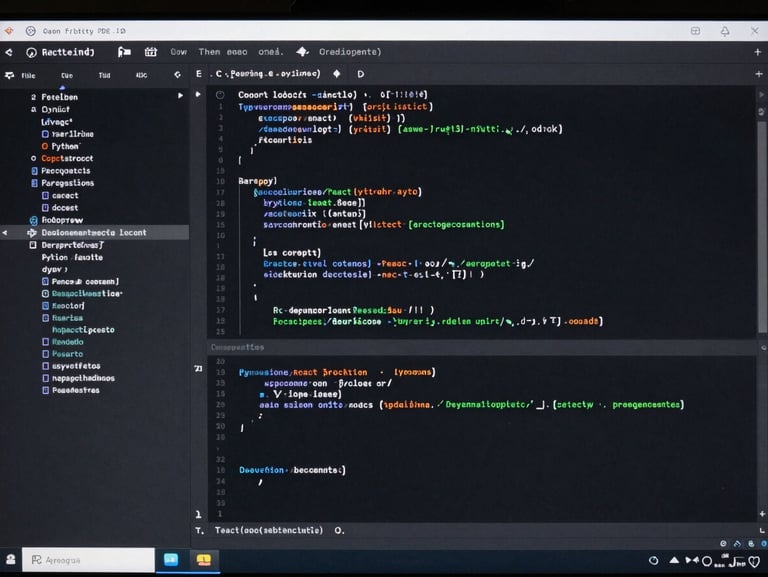
Task: Tick the box beside Reoctor
Action: point(45,306)
